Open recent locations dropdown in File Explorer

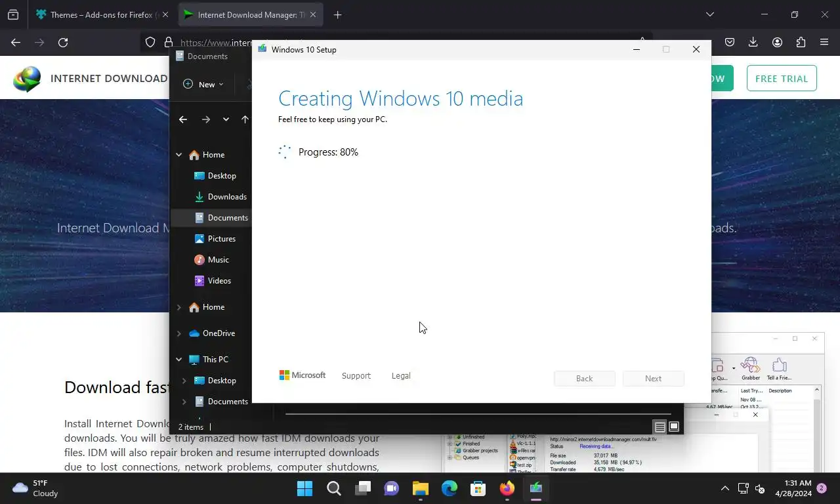(226, 119)
